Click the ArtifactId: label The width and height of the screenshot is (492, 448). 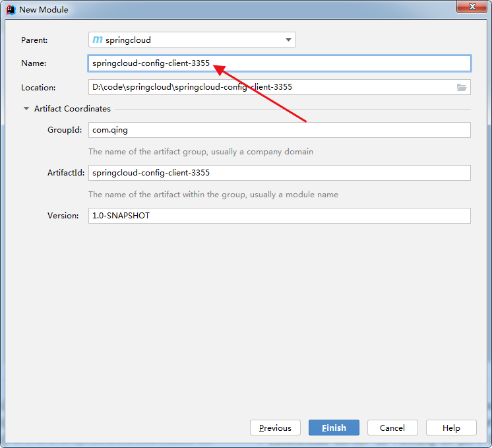66,173
